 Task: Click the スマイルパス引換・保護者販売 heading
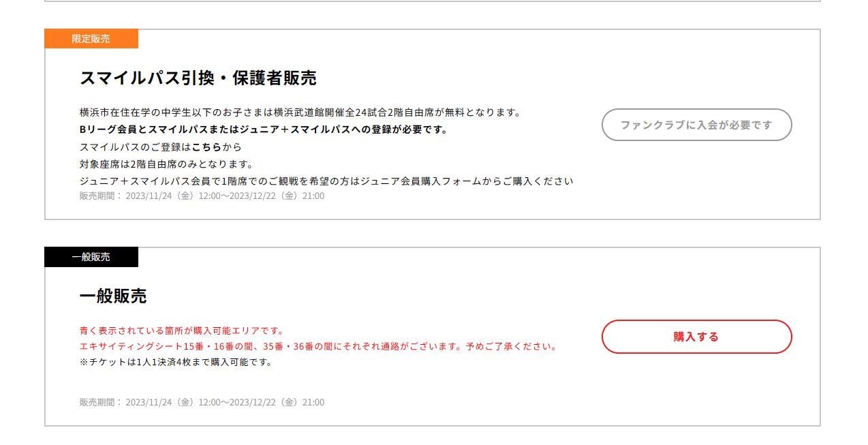[198, 78]
